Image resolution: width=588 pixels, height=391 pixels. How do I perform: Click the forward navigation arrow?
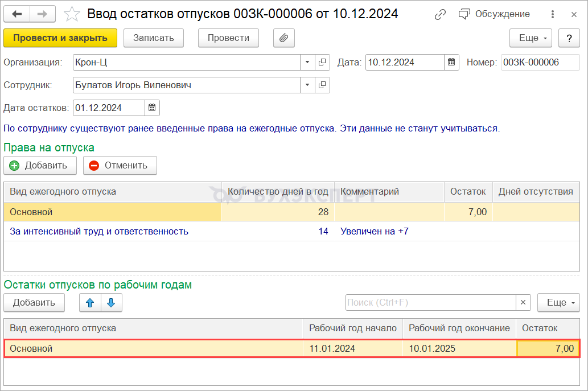[x=43, y=14]
